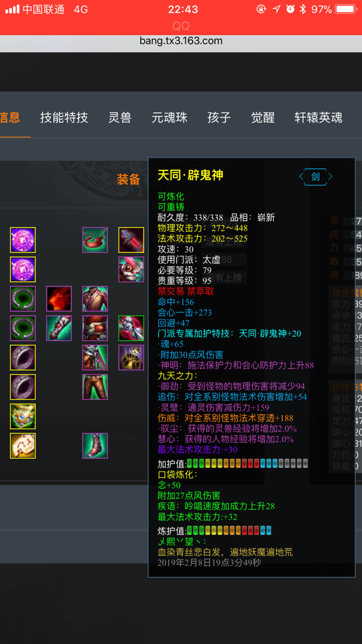Tap the 加护值 colored gauge bar
Image resolution: width=362 pixels, height=644 pixels.
tap(247, 464)
